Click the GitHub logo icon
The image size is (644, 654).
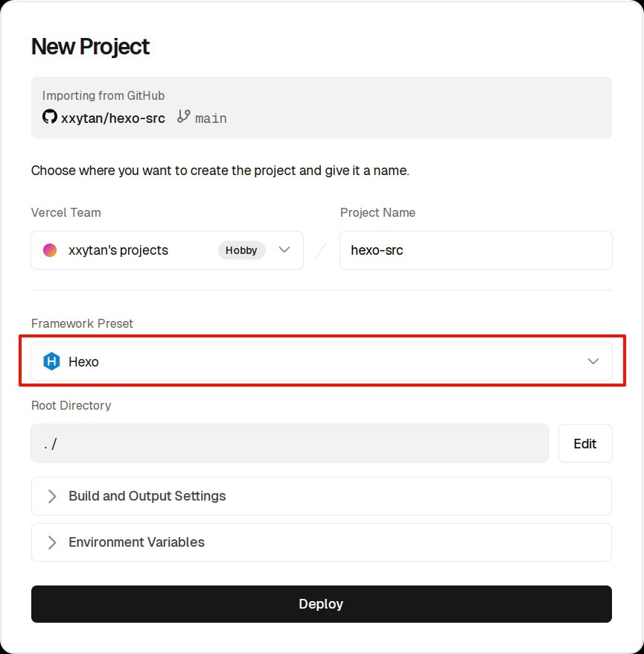pos(50,117)
